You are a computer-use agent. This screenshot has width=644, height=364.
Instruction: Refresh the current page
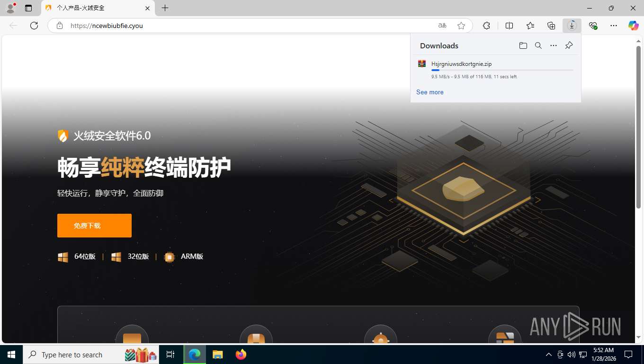tap(34, 26)
